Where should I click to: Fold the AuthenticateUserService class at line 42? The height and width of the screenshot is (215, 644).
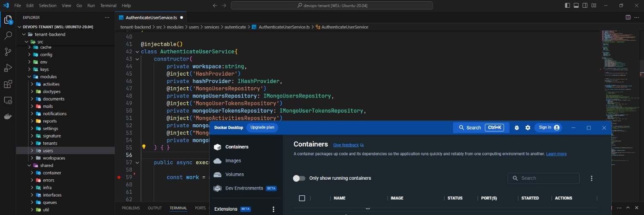137,52
